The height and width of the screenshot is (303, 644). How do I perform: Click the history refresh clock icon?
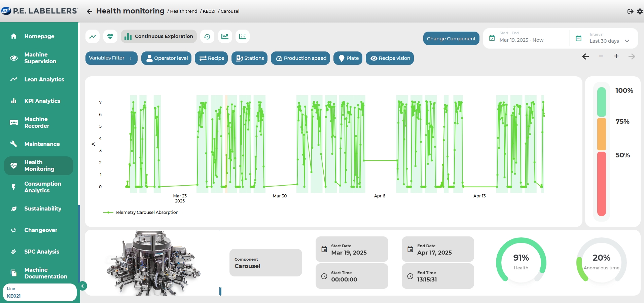tap(207, 37)
